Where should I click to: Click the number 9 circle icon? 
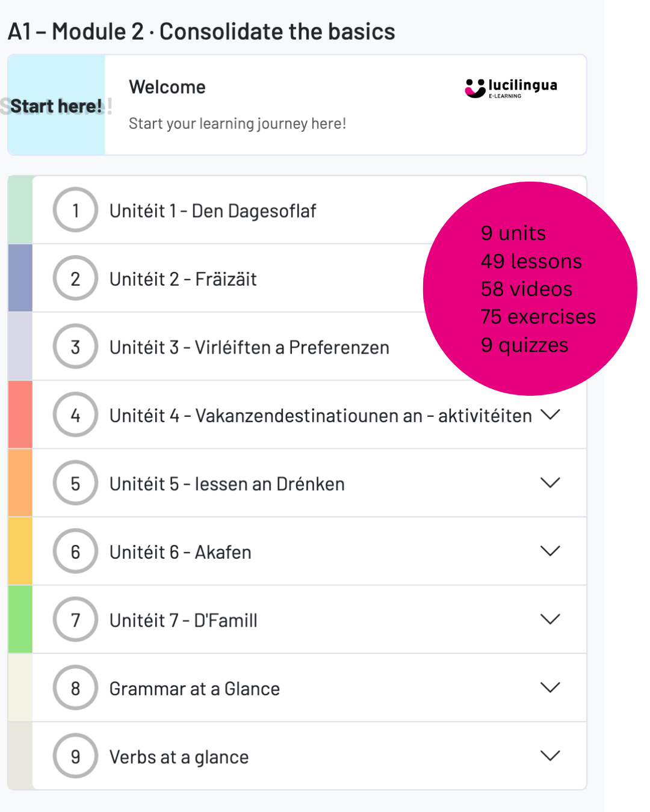point(75,756)
